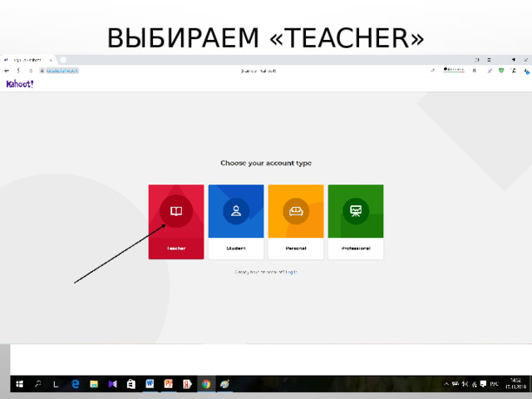
Task: Open Task View on the taskbar
Action: (x=56, y=384)
